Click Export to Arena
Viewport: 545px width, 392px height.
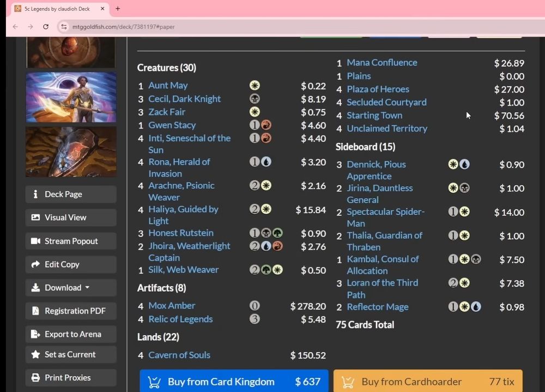71,334
